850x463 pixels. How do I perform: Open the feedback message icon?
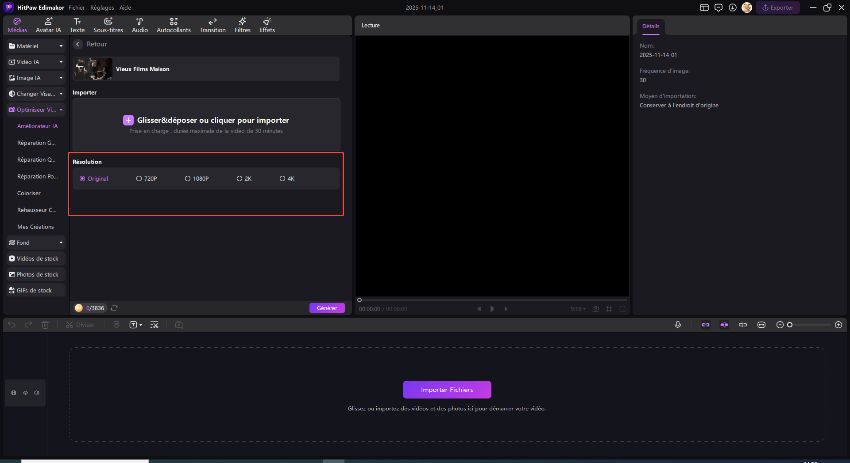tap(718, 8)
